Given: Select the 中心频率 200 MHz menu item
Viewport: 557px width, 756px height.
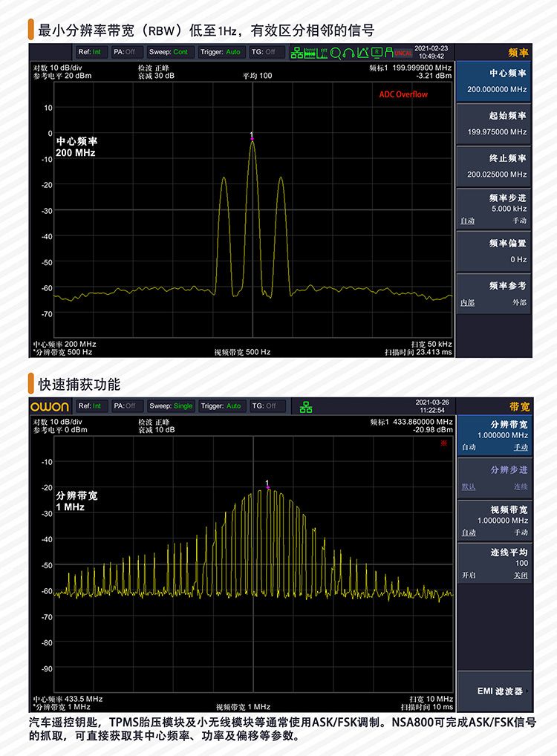Looking at the screenshot, I should [493, 81].
